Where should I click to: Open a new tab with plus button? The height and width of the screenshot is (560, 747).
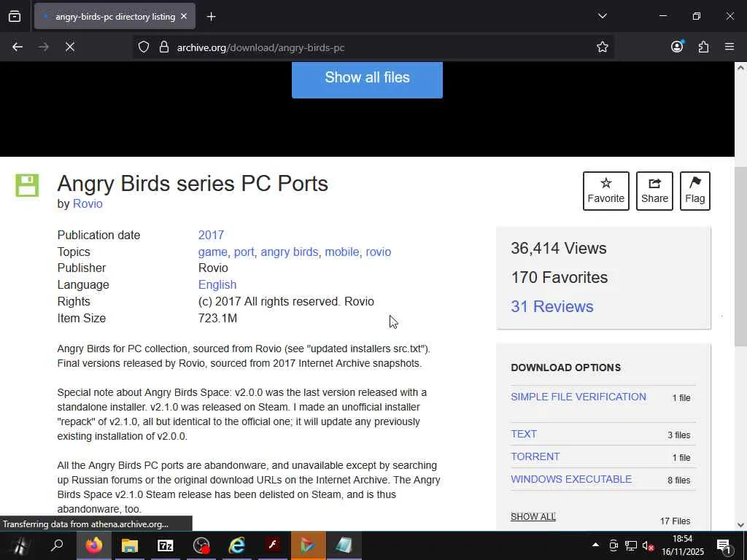(211, 17)
